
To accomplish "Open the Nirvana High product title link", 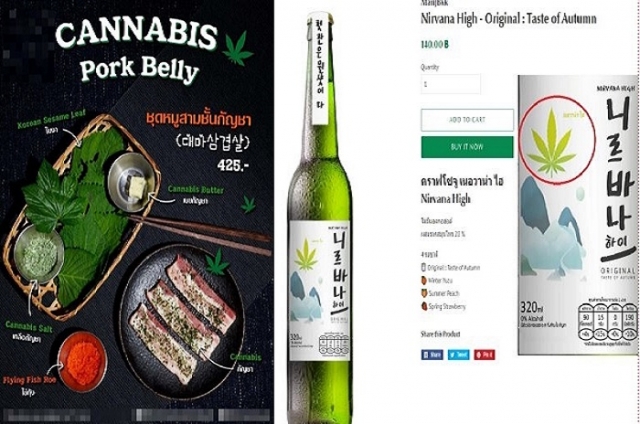I will point(508,19).
